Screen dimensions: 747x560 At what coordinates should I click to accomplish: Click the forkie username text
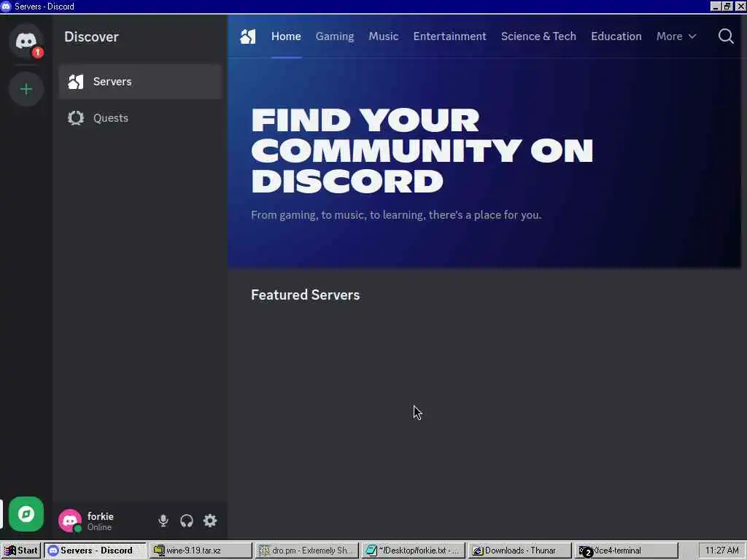(x=101, y=516)
